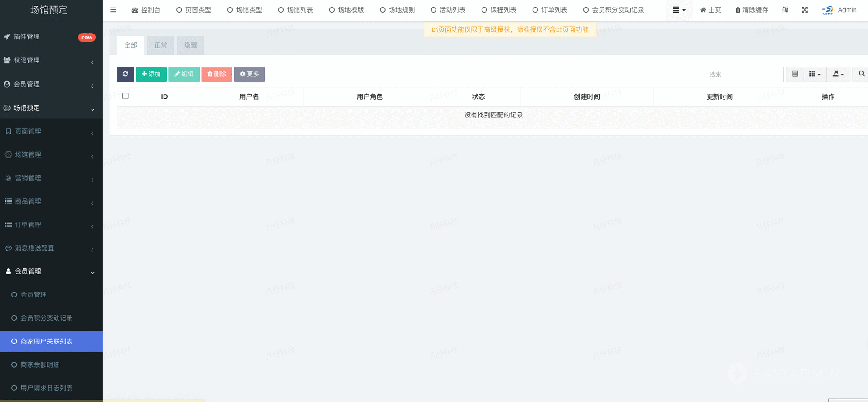Click the magnifier advanced search icon
Screen dimensions: 868x402
(x=861, y=74)
